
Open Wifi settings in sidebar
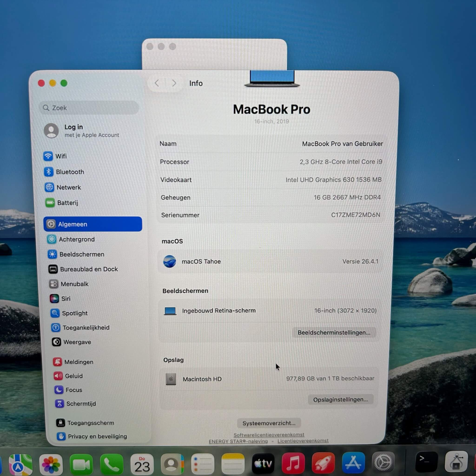[x=61, y=156]
